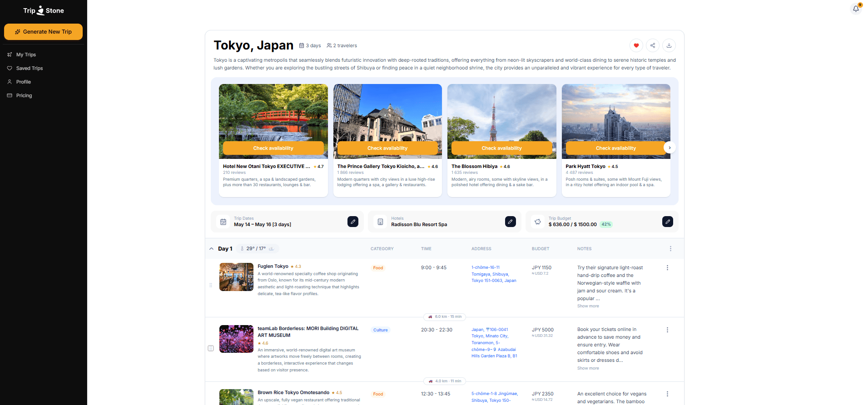Image resolution: width=868 pixels, height=405 pixels.
Task: Click the BUDGET column header
Action: [541, 249]
